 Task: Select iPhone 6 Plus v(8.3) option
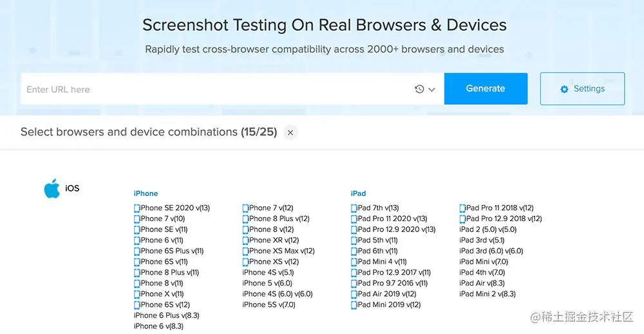tap(166, 315)
